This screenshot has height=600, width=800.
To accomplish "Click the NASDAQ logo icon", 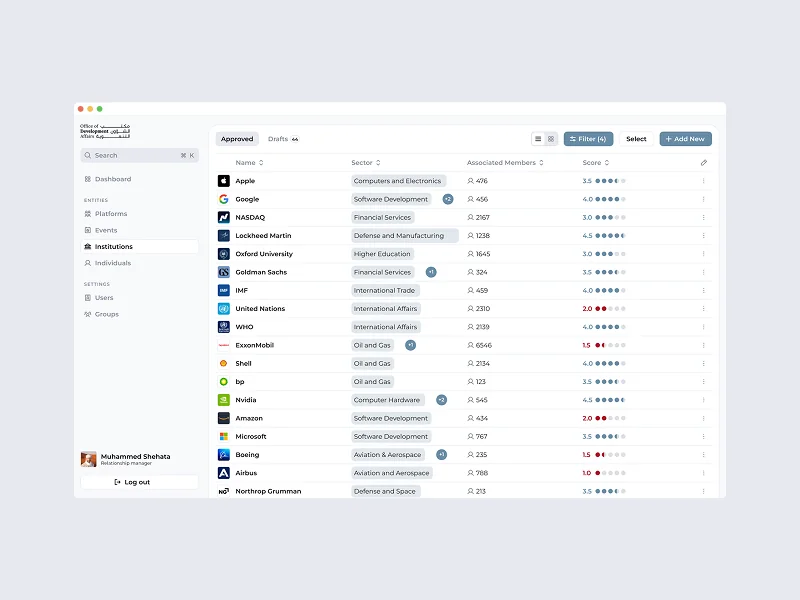I will tap(223, 217).
